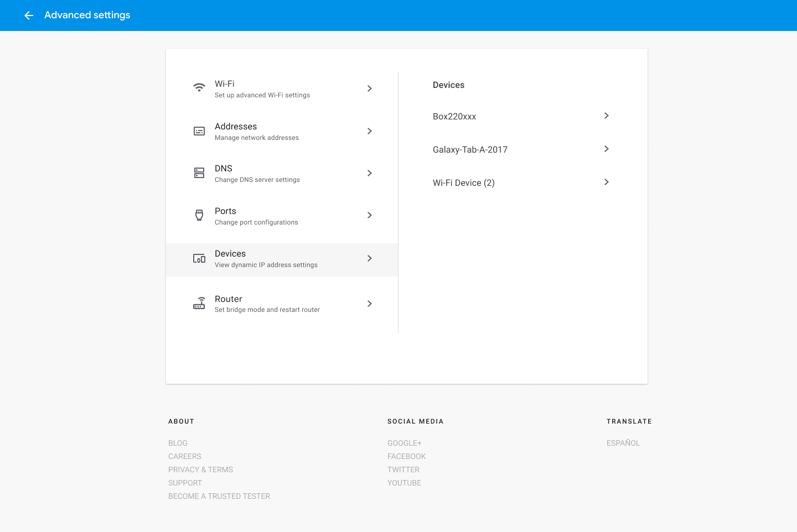Expand the DNS chevron
This screenshot has width=797, height=532.
(x=370, y=173)
